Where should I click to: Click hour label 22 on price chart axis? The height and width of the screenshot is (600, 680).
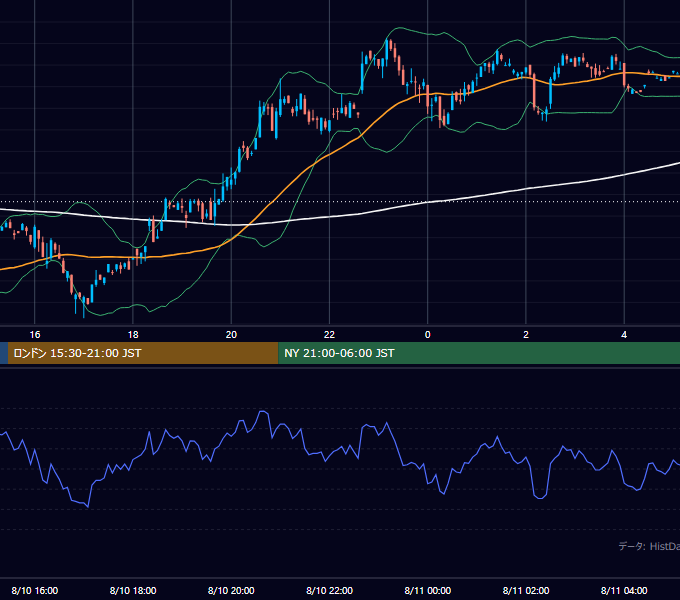(330, 335)
